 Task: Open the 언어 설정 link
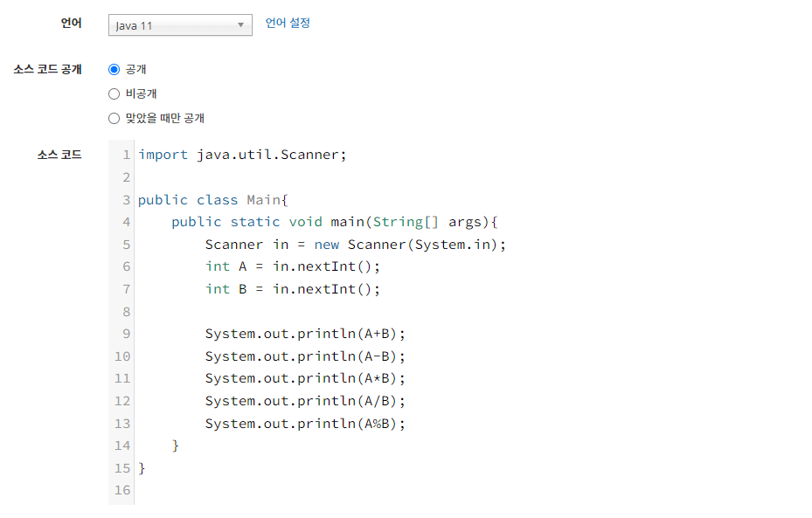coord(288,23)
